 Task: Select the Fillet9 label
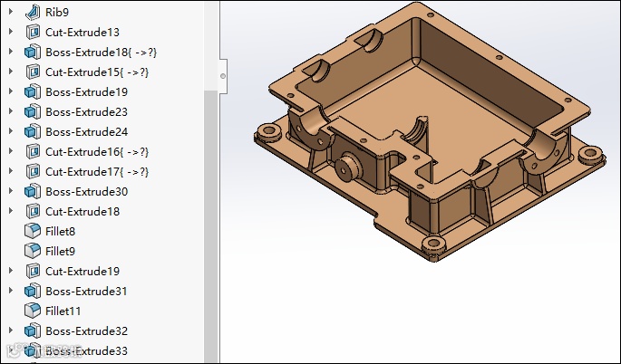point(60,251)
